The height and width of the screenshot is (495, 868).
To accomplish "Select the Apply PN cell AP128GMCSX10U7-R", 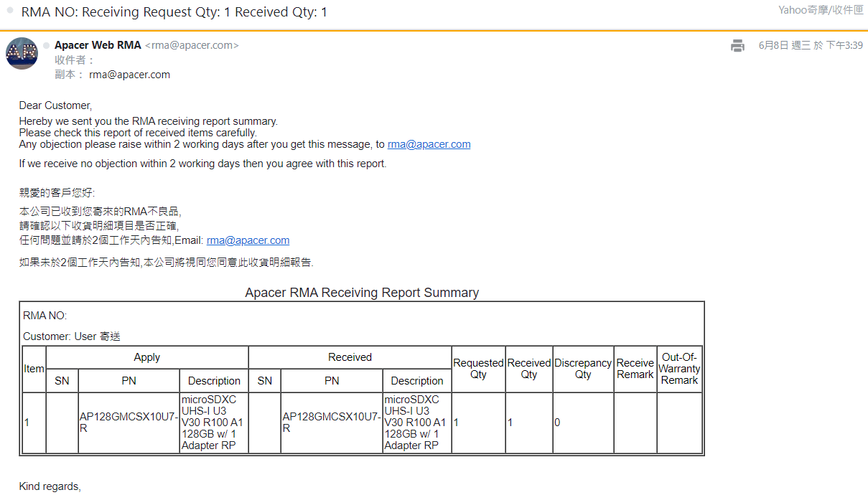I will coord(129,423).
